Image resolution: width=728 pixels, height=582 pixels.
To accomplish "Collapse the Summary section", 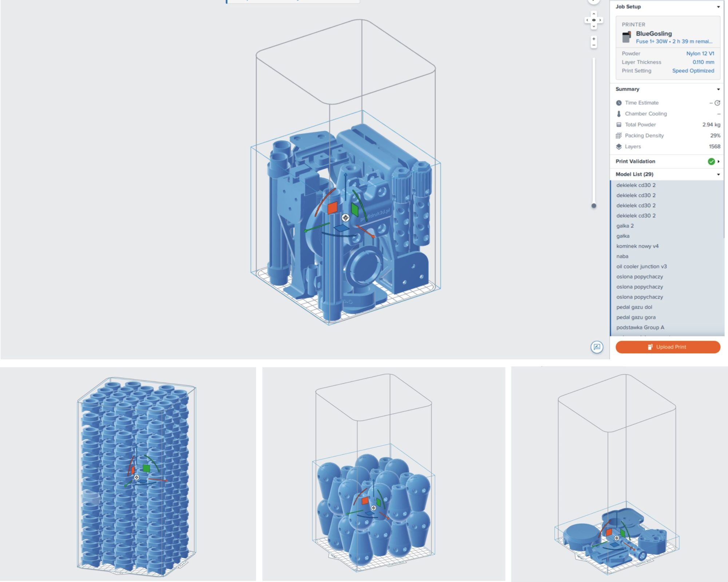I will click(718, 89).
